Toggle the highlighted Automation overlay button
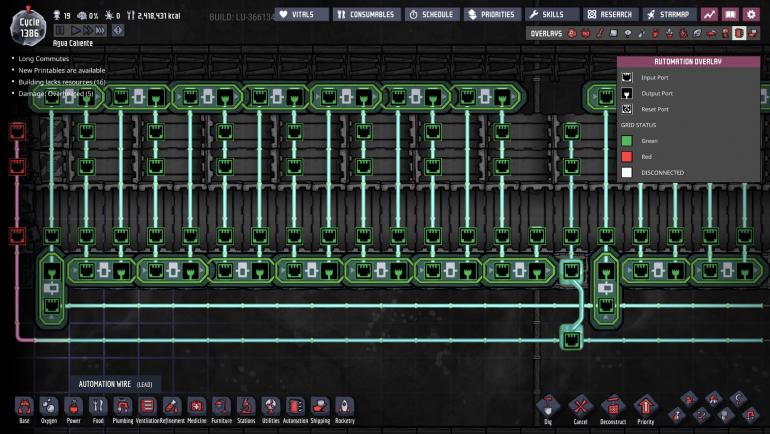Screen dimensions: 770x434 point(739,33)
